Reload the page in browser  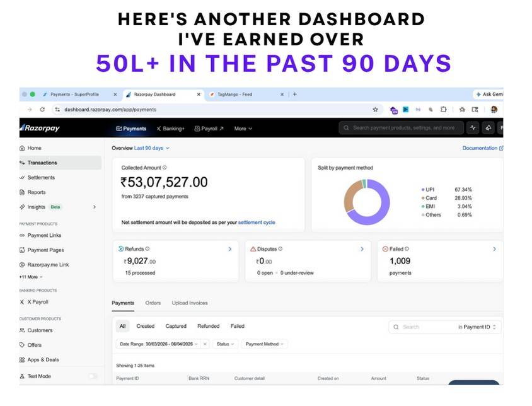click(42, 109)
